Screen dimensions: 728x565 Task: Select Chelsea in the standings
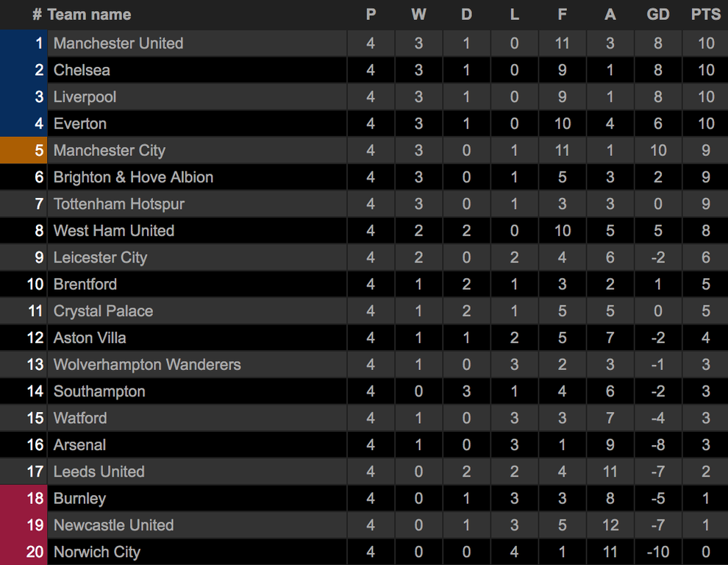coord(82,70)
